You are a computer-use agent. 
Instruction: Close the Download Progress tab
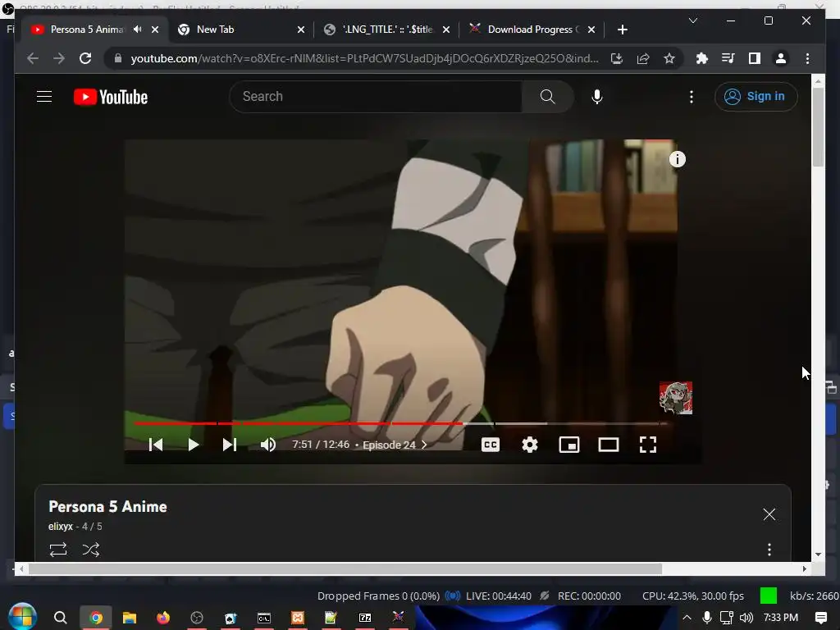[591, 30]
